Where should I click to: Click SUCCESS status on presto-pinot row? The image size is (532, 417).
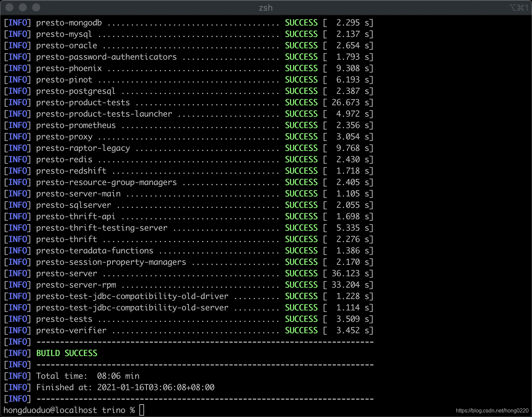301,80
